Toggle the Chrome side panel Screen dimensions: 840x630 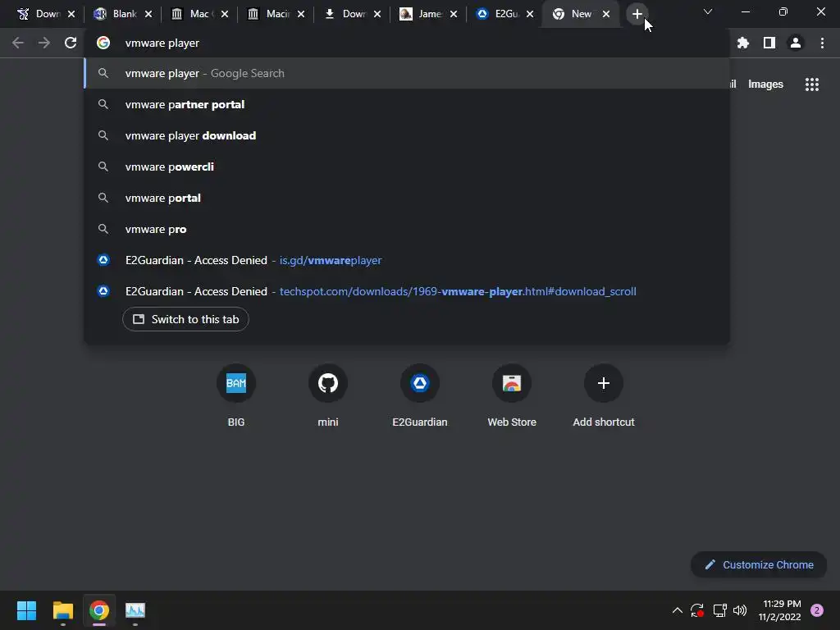[x=769, y=43]
